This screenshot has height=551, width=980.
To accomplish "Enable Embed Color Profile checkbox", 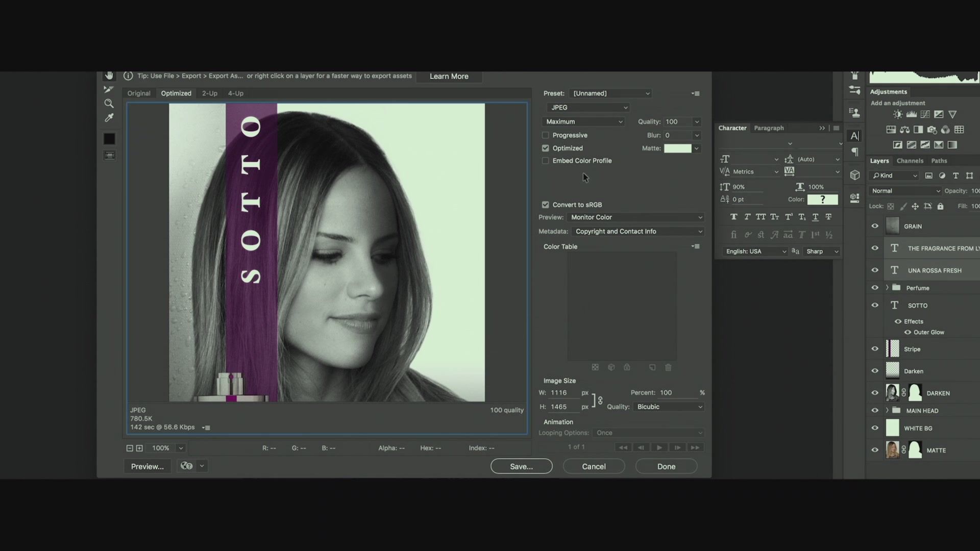I will point(545,161).
